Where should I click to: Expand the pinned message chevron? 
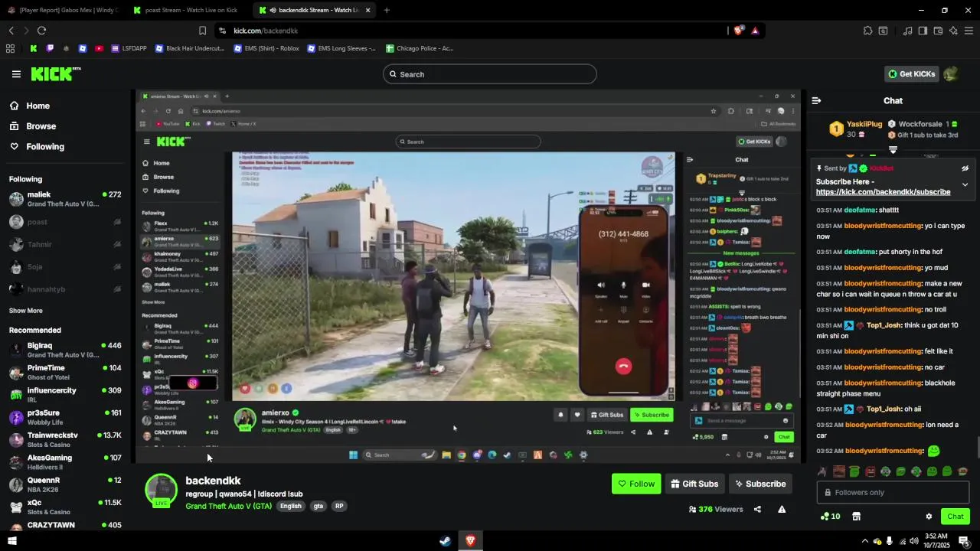[965, 184]
